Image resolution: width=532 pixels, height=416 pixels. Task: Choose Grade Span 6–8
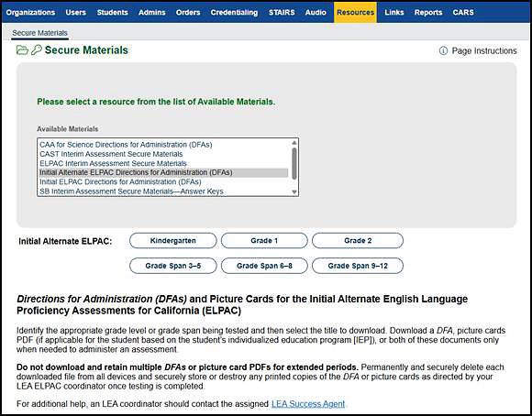pos(264,266)
